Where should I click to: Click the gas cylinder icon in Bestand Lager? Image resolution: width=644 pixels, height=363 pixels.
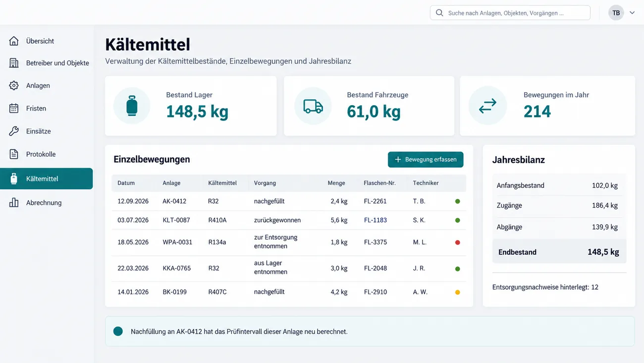[132, 106]
